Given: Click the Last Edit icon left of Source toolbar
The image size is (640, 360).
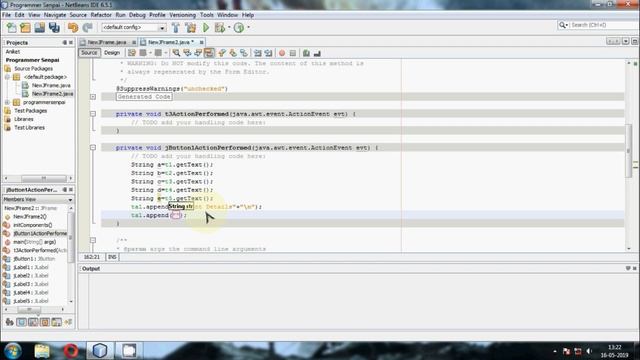Looking at the screenshot, I should [x=131, y=53].
